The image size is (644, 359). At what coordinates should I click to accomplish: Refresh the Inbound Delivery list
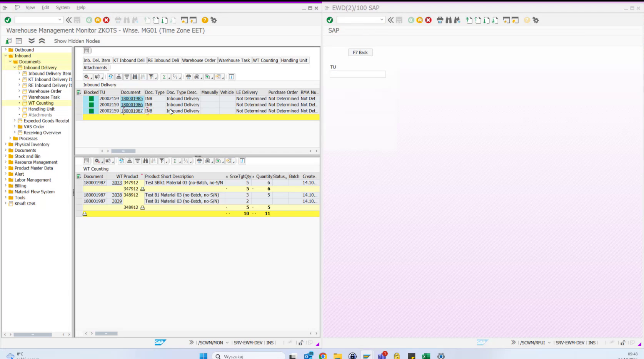pos(110,77)
